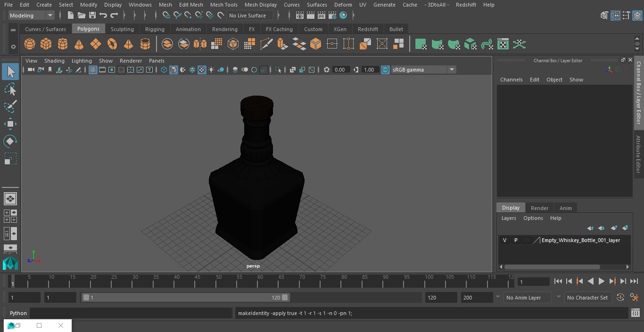Open the No Anim Layer dropdown

[528, 298]
